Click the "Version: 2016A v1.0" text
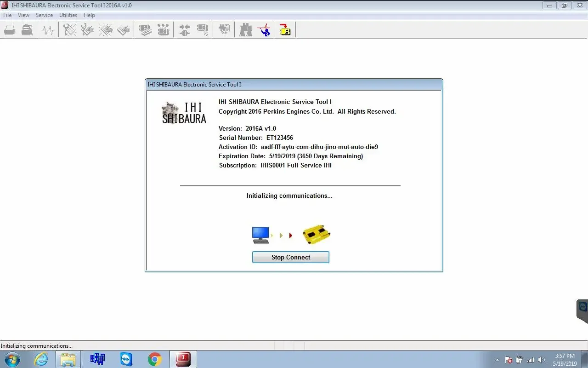Viewport: 588px width, 368px height. point(247,128)
